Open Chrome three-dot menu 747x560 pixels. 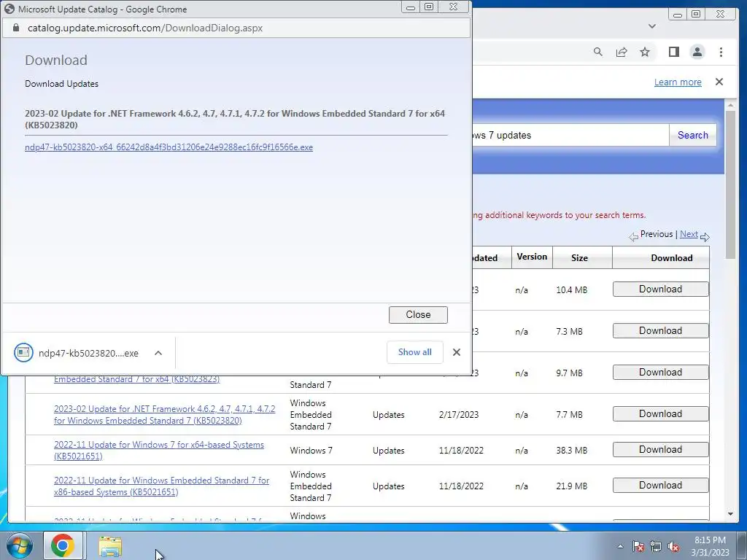point(721,52)
